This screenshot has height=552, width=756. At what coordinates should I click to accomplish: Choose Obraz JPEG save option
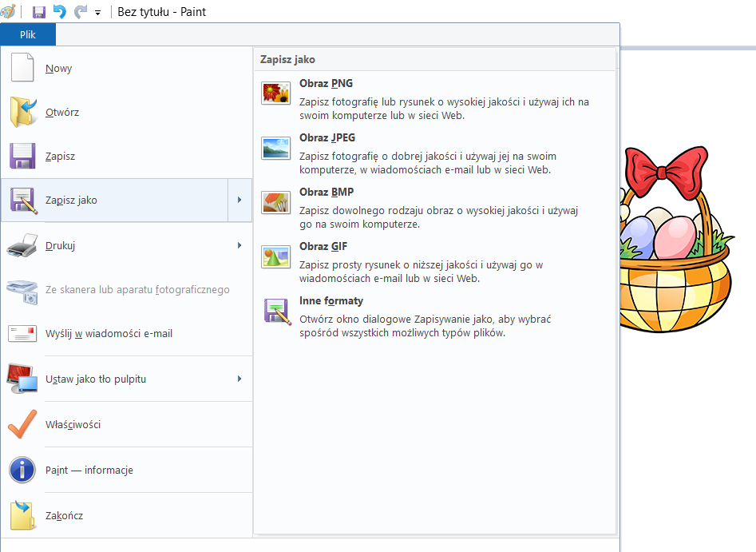(434, 153)
